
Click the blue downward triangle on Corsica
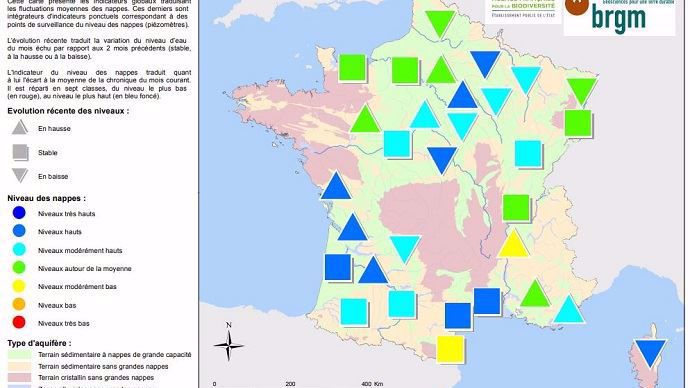tap(650, 352)
